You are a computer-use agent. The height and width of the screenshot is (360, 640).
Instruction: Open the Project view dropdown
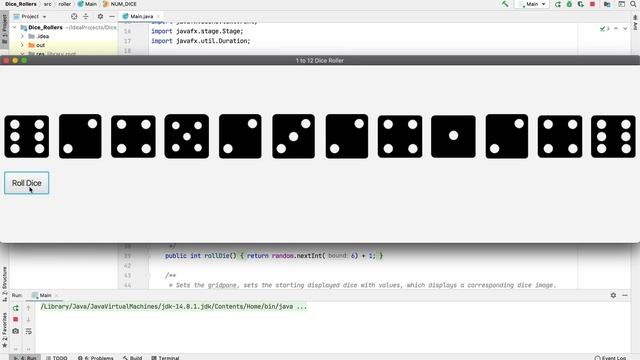point(30,16)
